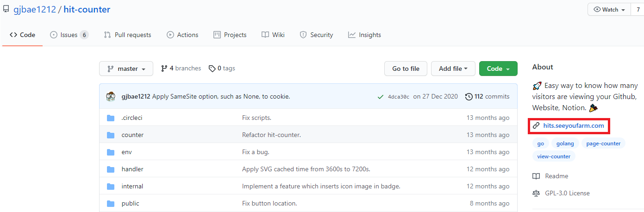Click the green commit status checkmark
Image resolution: width=644 pixels, height=212 pixels.
(x=380, y=97)
